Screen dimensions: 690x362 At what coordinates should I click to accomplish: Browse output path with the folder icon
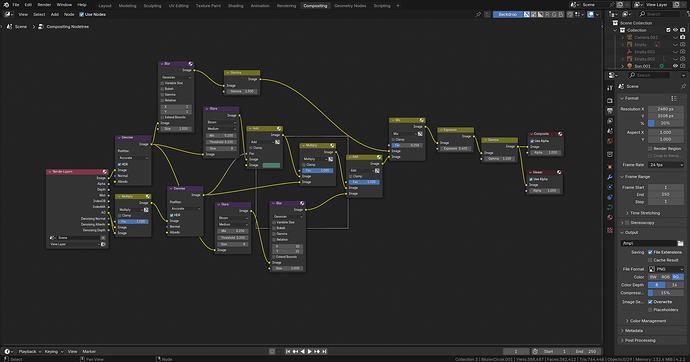pos(680,243)
